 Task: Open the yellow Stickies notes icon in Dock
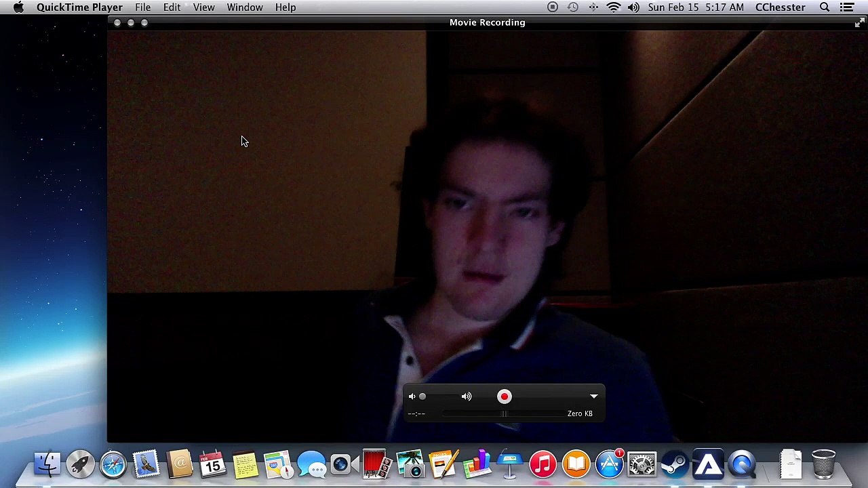245,465
